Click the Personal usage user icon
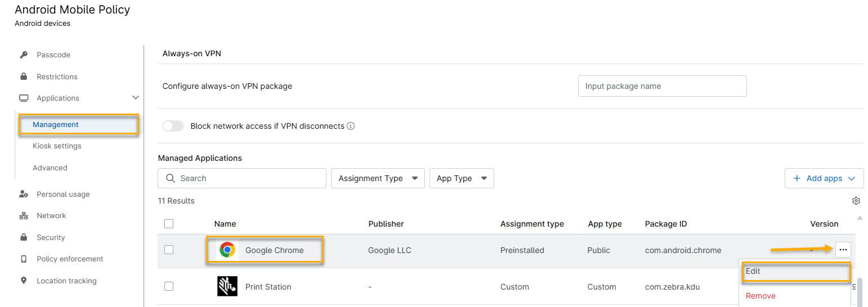868x307 pixels. [x=24, y=195]
